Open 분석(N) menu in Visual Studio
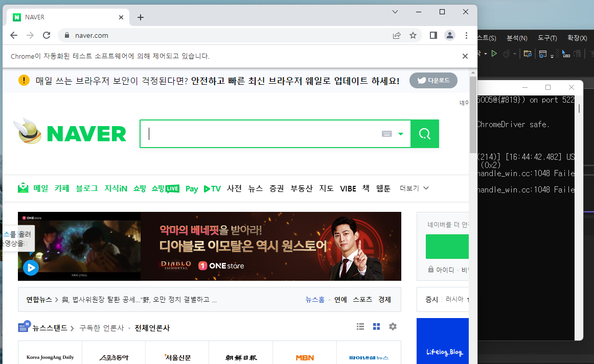This screenshot has width=594, height=364. 517,38
